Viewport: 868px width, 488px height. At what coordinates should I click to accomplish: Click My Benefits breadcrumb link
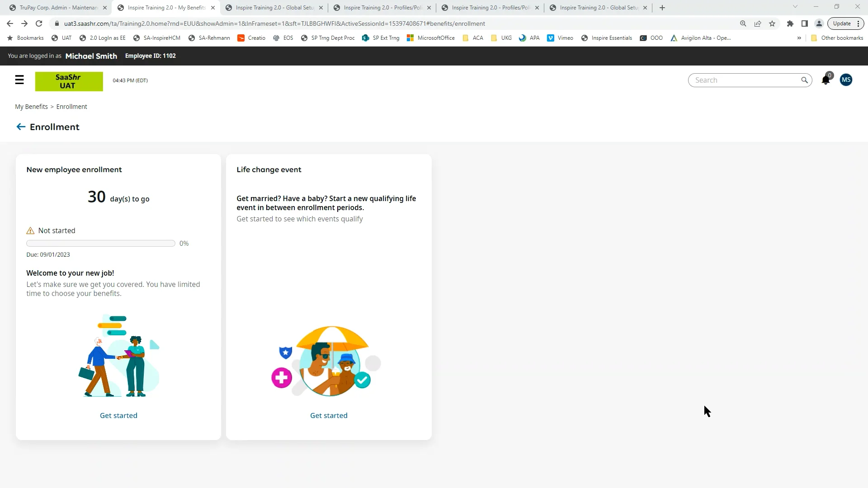(x=31, y=107)
